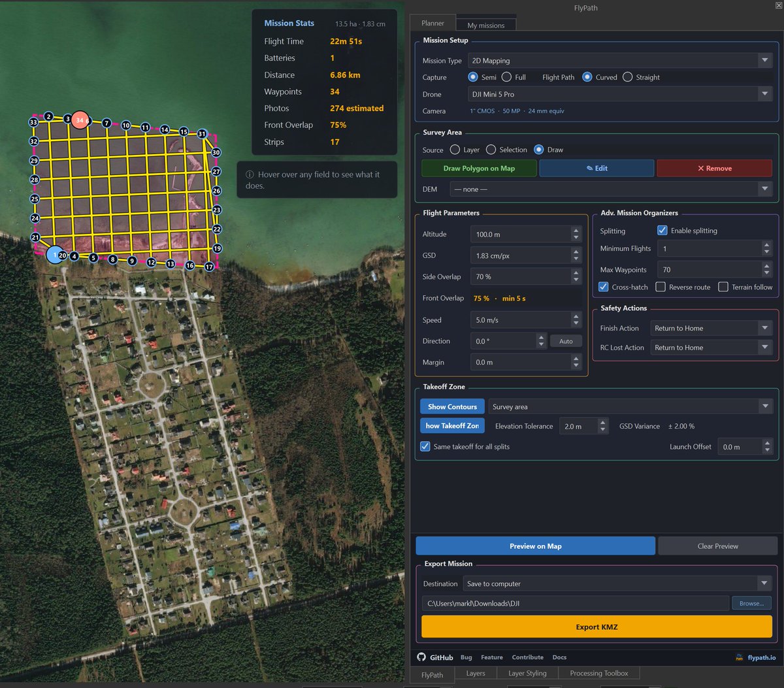Select the FlyPath bottom tab
This screenshot has height=688, width=784.
click(x=432, y=674)
